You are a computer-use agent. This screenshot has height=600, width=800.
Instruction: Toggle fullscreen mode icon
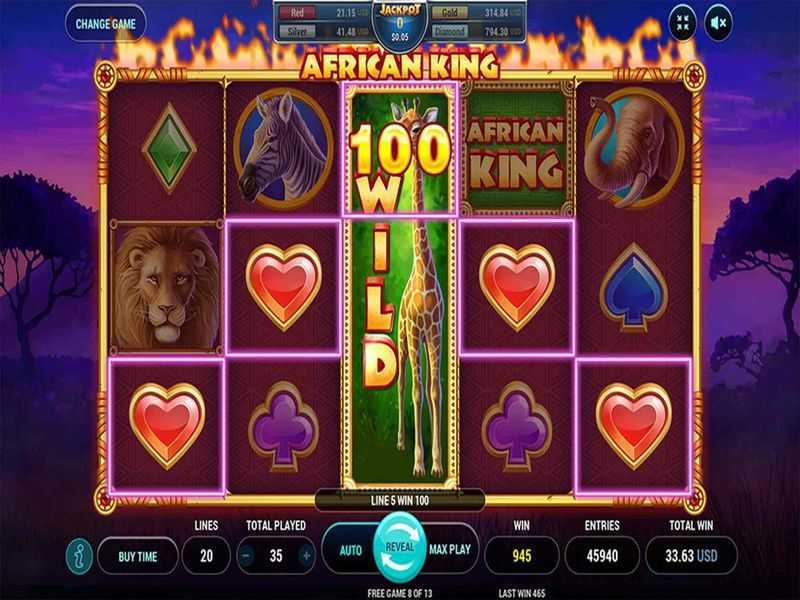tap(683, 23)
